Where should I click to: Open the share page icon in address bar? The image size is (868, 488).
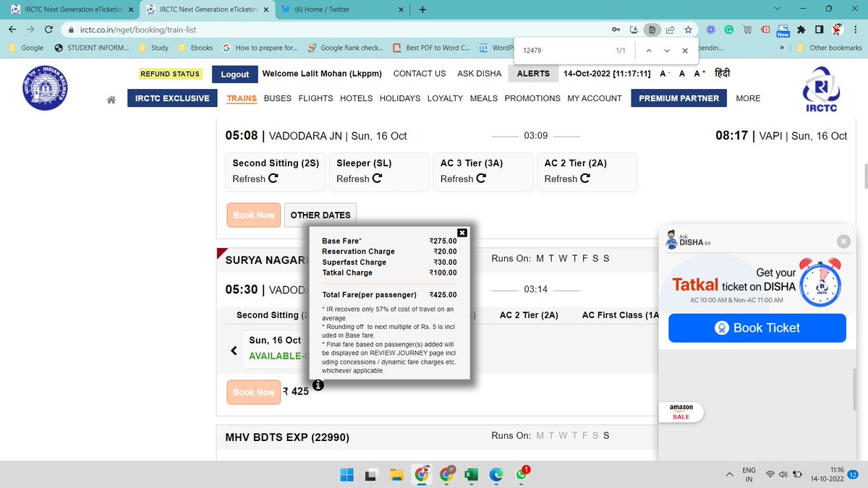(671, 30)
